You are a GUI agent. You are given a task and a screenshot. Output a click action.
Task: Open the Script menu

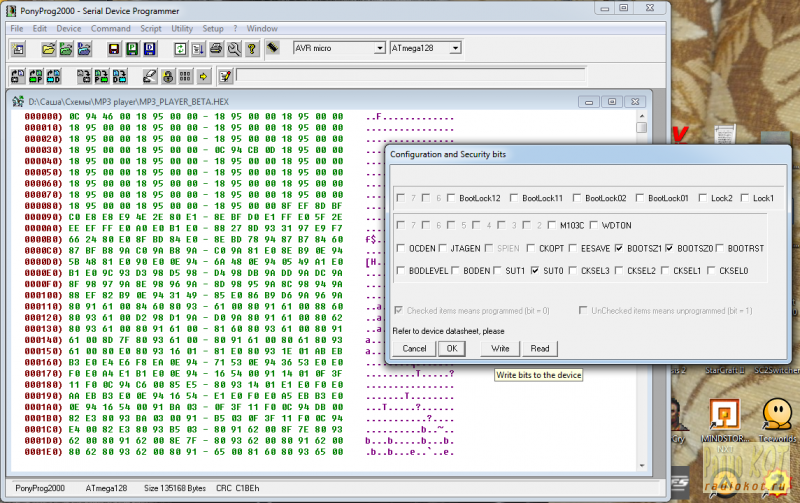tap(151, 29)
